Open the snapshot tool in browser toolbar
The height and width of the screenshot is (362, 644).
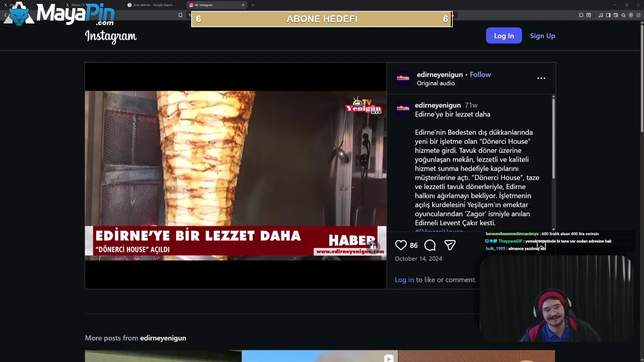tap(589, 15)
